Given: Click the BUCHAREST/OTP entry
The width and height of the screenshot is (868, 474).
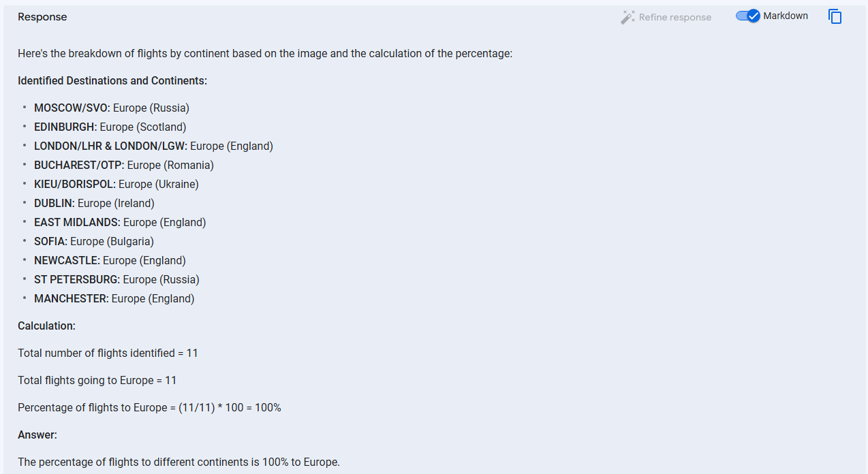Looking at the screenshot, I should click(x=124, y=165).
